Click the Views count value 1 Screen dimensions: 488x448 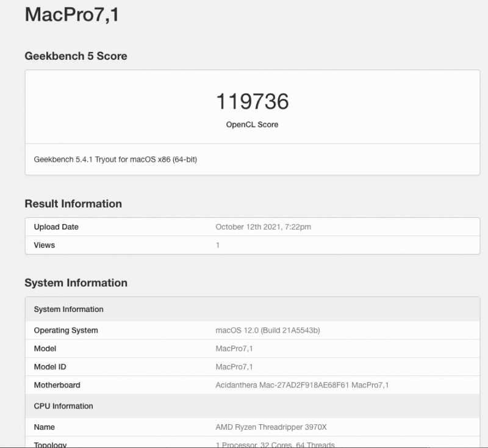[x=218, y=245]
